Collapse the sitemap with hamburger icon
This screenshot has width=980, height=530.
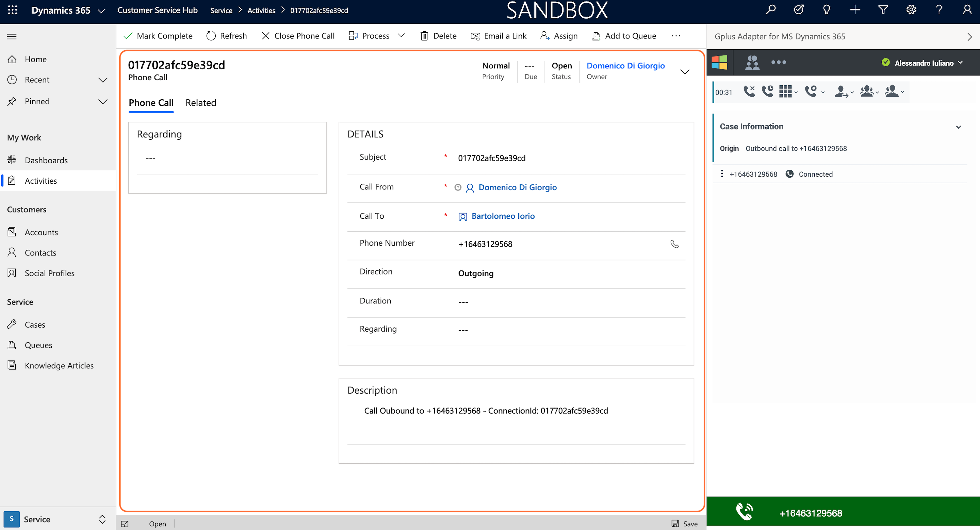pos(12,36)
